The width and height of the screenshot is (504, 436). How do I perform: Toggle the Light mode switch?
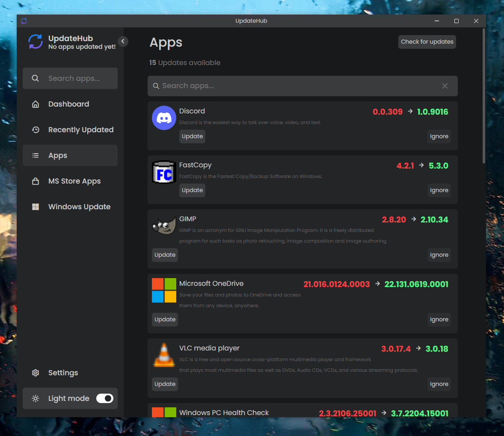point(105,398)
